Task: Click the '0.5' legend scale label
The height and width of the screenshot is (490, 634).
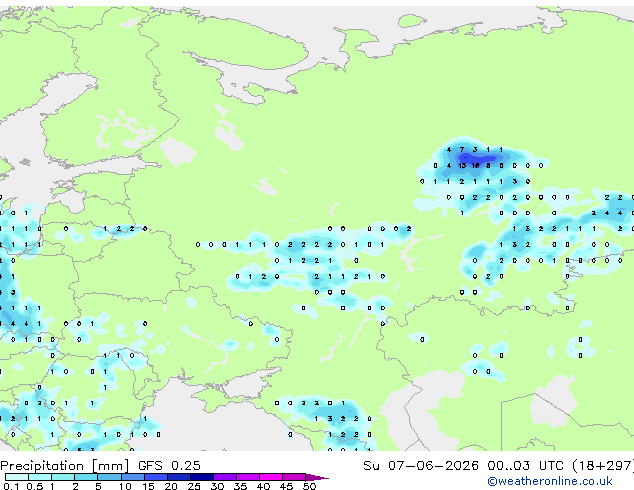Action: [x=34, y=486]
